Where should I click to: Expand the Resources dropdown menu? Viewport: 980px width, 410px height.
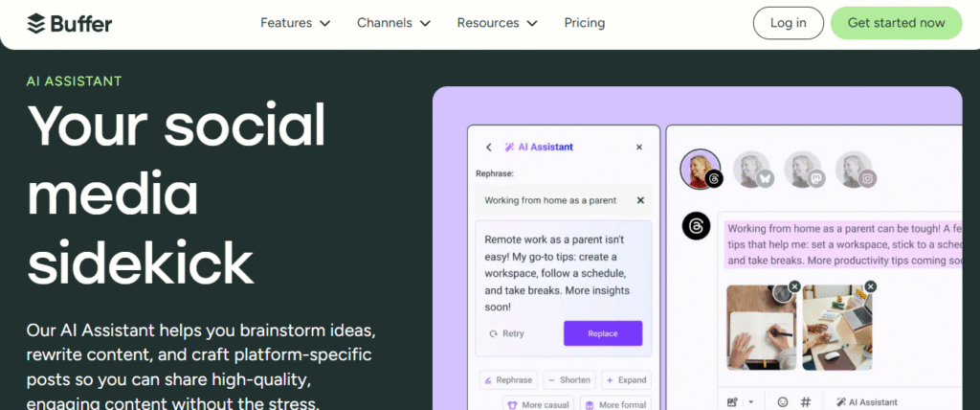tap(497, 23)
